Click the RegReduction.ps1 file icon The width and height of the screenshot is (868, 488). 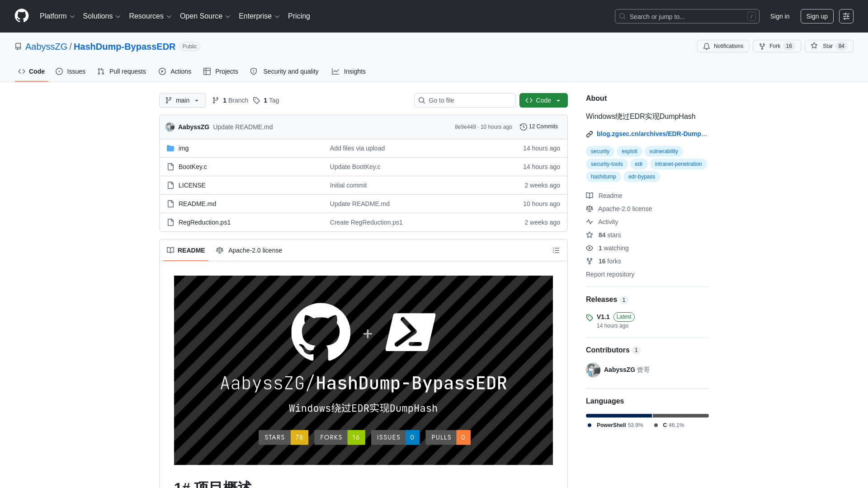pyautogui.click(x=170, y=222)
